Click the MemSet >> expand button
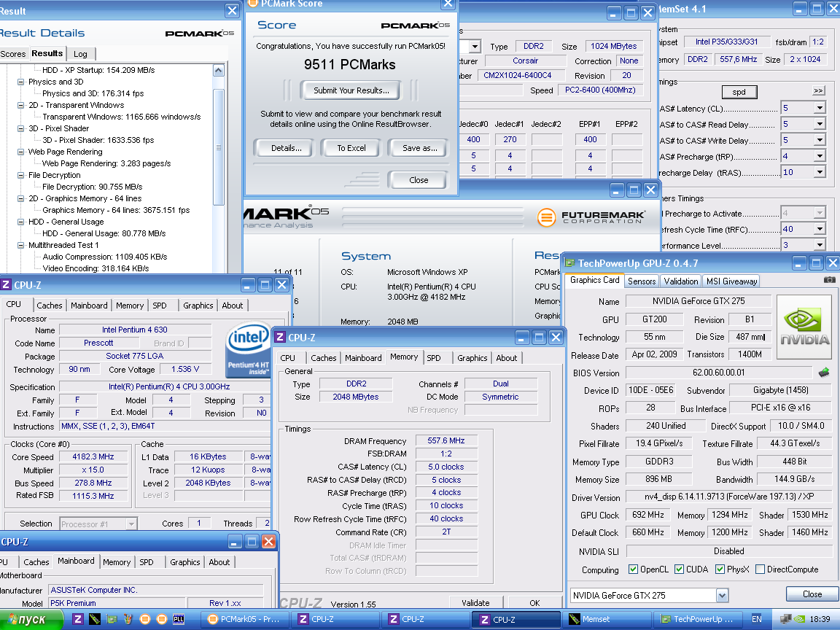The height and width of the screenshot is (630, 840). [x=818, y=90]
